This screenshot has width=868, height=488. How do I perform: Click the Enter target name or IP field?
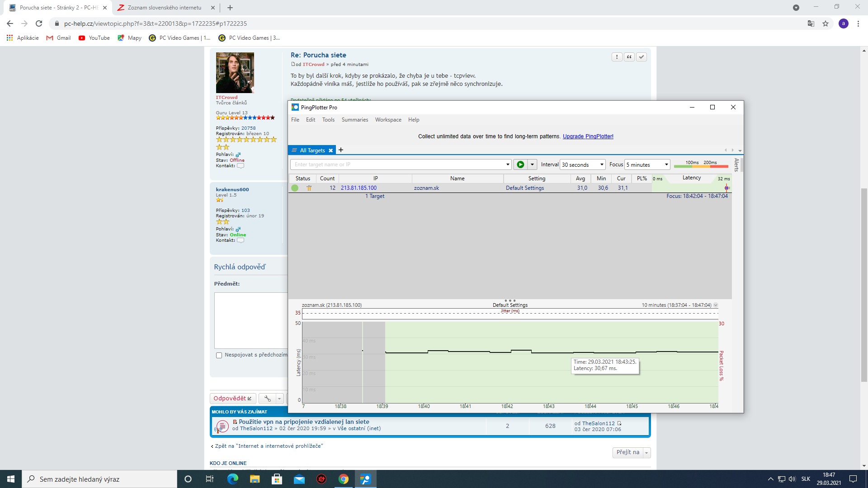(x=398, y=164)
